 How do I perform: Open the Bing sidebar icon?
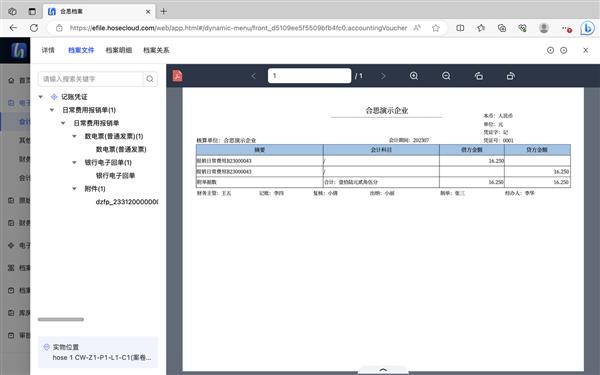coord(587,28)
